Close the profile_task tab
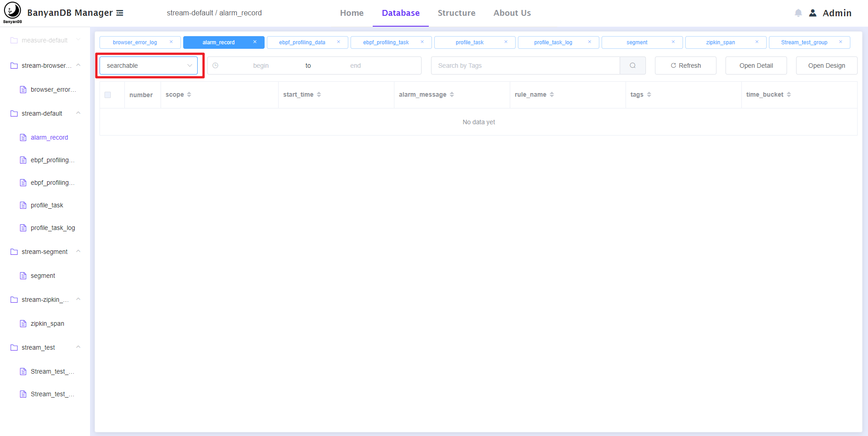 [506, 42]
